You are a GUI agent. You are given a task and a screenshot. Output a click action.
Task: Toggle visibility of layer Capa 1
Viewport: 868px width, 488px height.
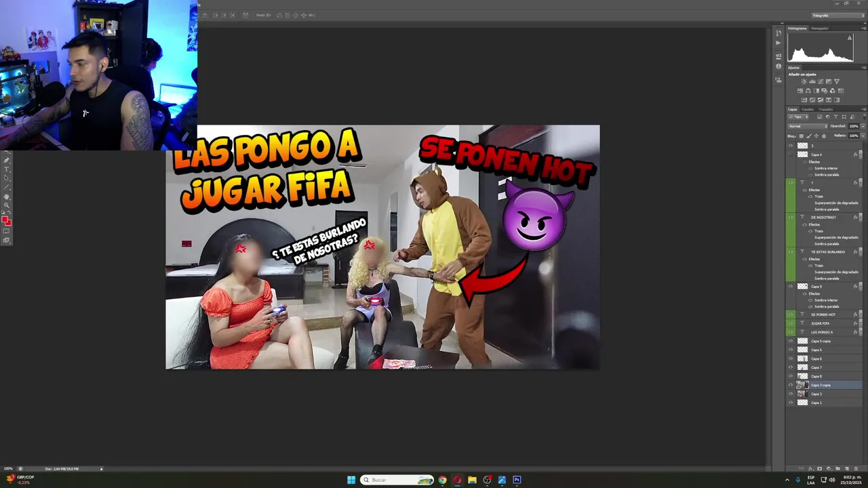[790, 403]
